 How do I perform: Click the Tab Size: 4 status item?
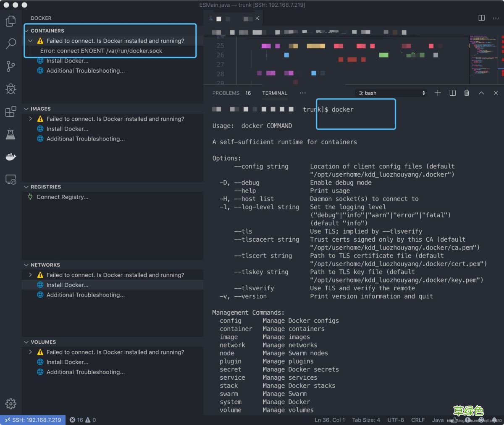click(x=366, y=420)
